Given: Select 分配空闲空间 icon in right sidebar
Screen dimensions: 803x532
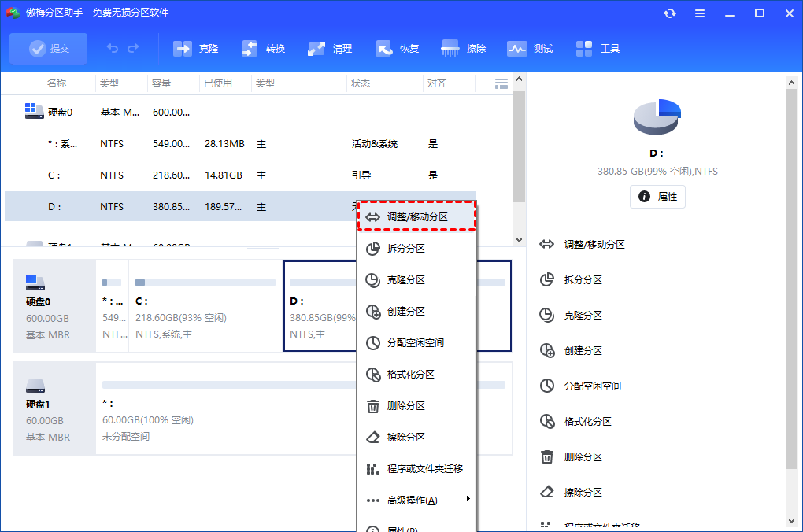Looking at the screenshot, I should [547, 386].
